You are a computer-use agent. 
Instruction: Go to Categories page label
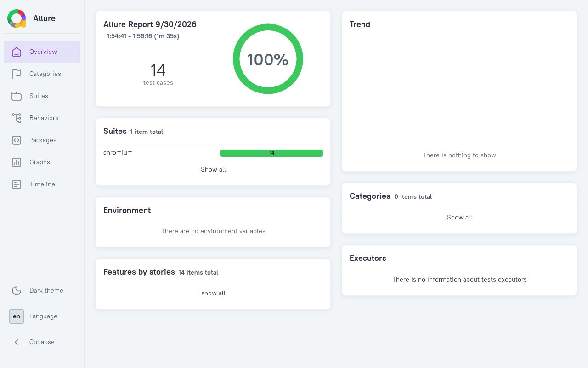[45, 74]
